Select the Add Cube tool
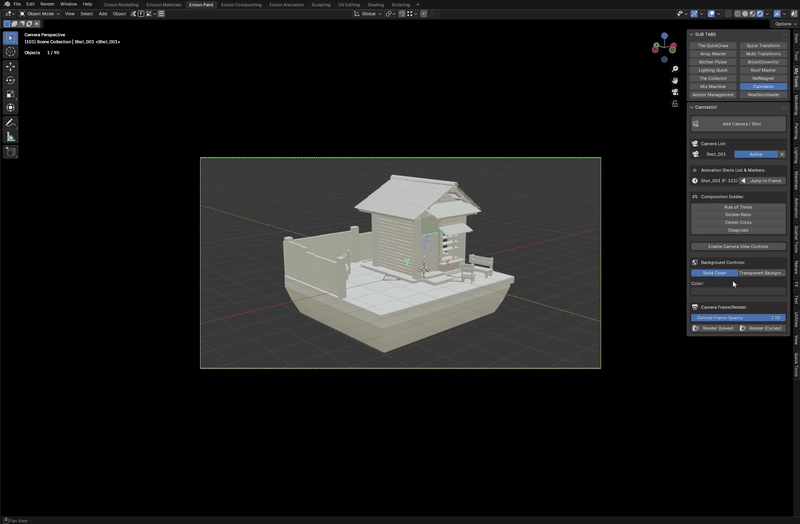Viewport: 800px width, 524px height. [x=10, y=152]
